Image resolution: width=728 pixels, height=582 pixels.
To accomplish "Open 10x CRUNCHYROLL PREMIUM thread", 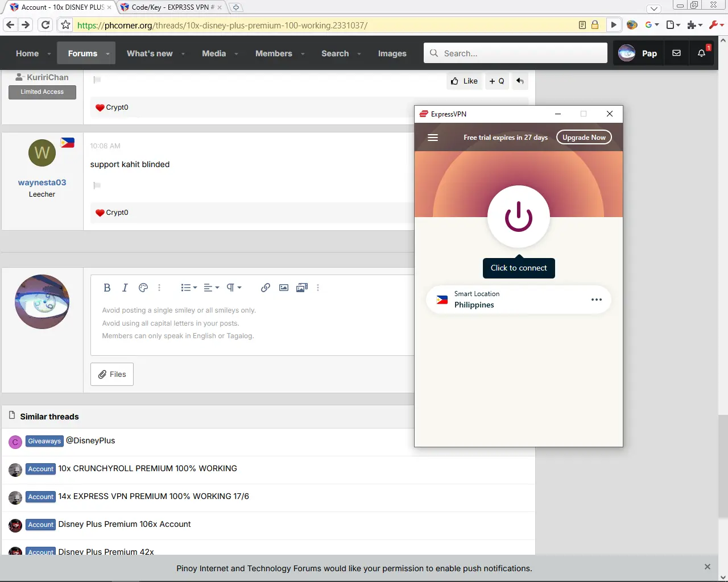I will pyautogui.click(x=148, y=468).
